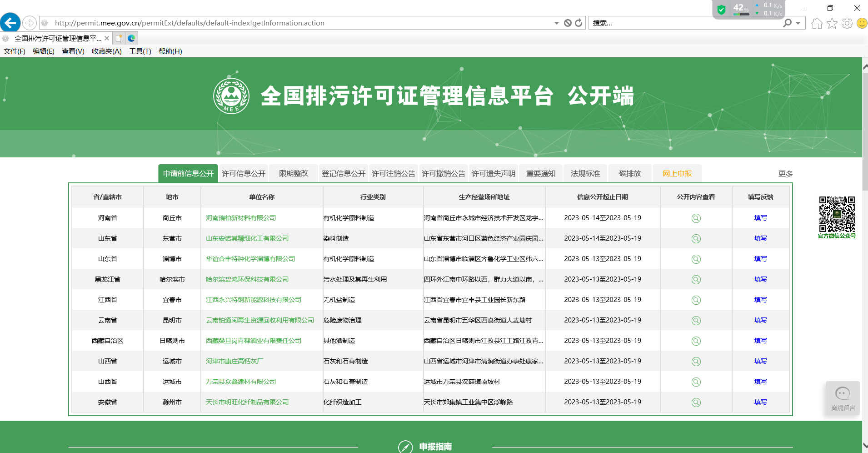The width and height of the screenshot is (868, 453).
Task: Open 河津市康庄高钙灰厂 link
Action: 234,361
